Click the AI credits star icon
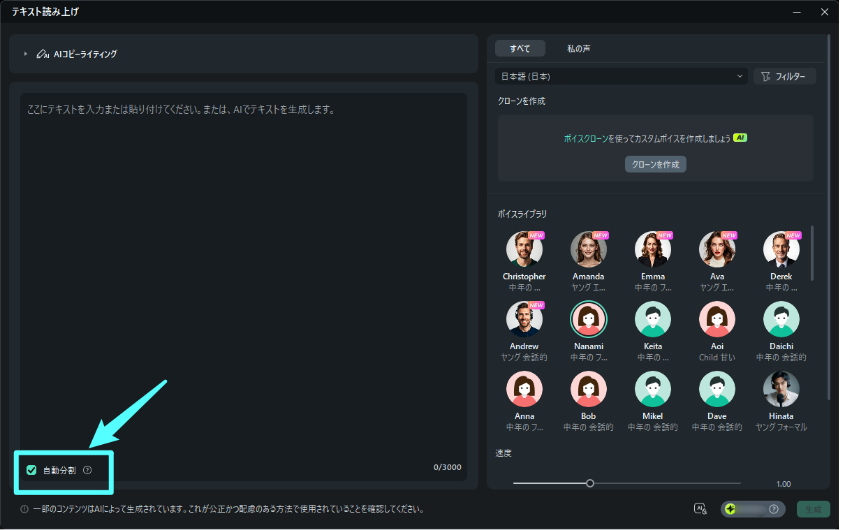 point(730,509)
